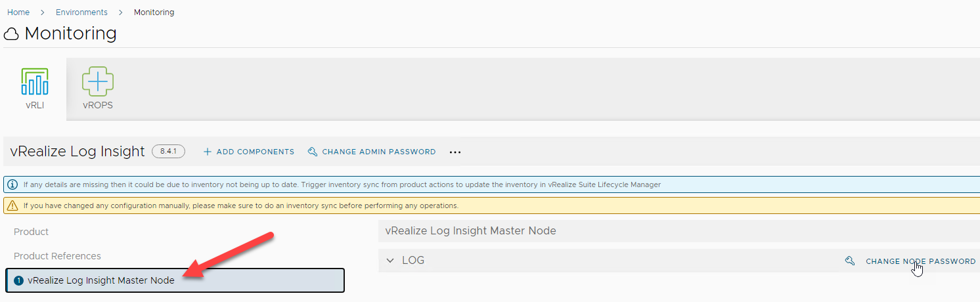This screenshot has height=302, width=980.
Task: Click the node count badge icon
Action: click(18, 280)
